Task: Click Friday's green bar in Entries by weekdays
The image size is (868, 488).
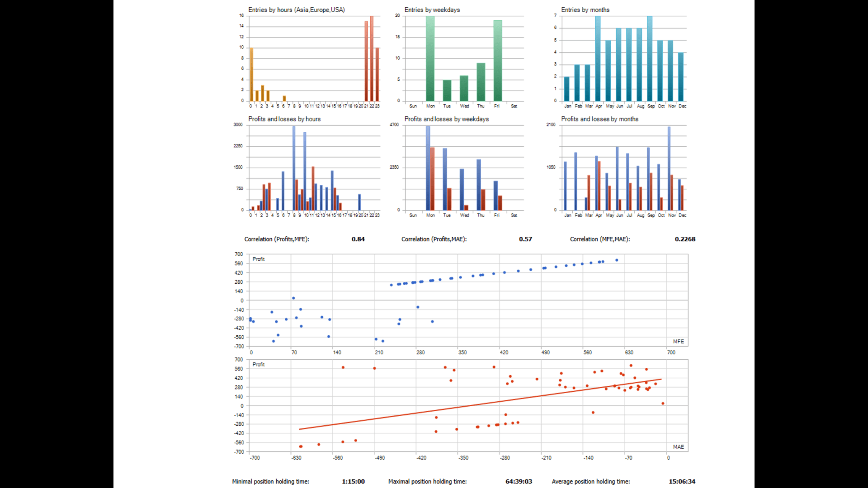Action: (x=497, y=61)
